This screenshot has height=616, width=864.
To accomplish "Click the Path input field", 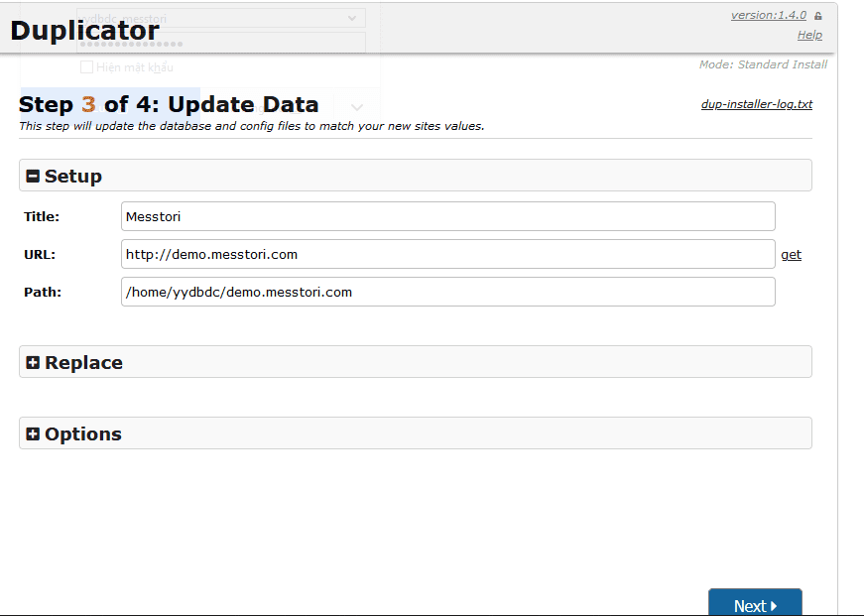I will [446, 292].
